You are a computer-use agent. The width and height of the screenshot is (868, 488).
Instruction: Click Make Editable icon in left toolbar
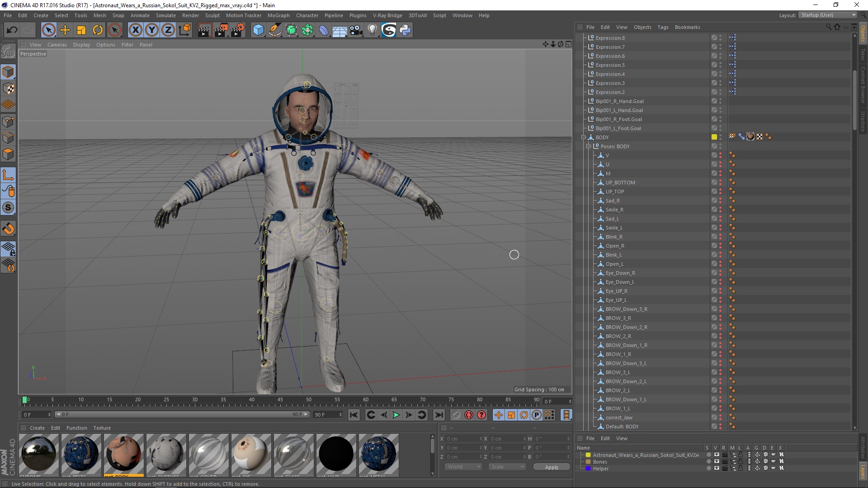[8, 52]
